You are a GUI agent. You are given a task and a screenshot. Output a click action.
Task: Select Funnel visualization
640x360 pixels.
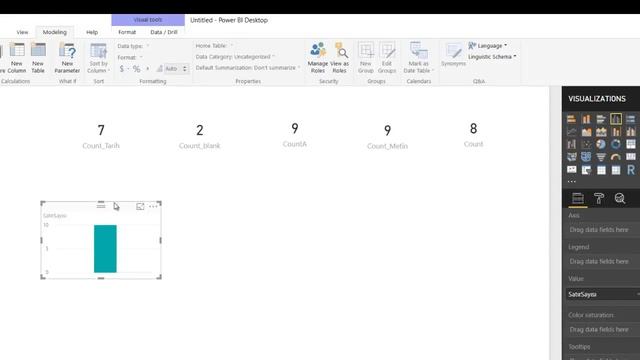[601, 157]
